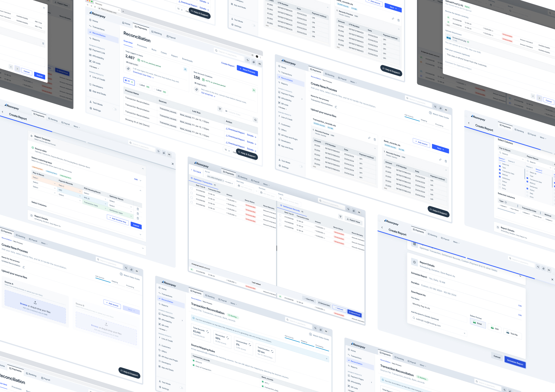
Task: Open the More dropdown in the Schedule Report window
Action: (456, 242)
